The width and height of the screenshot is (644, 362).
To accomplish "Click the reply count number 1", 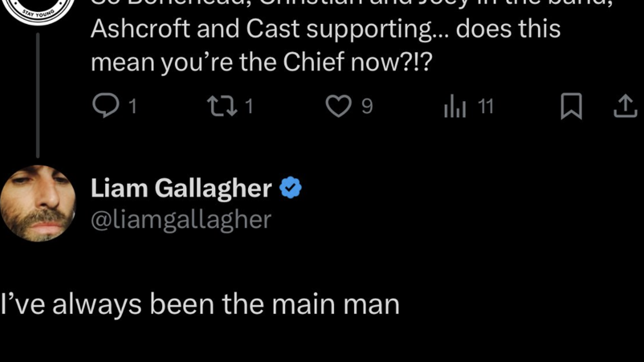I will pos(132,107).
